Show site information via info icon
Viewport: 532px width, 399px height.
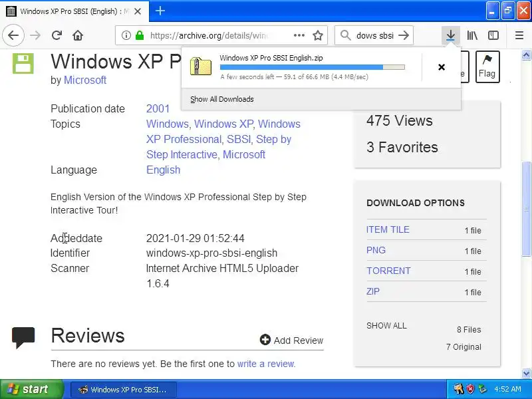click(x=126, y=35)
